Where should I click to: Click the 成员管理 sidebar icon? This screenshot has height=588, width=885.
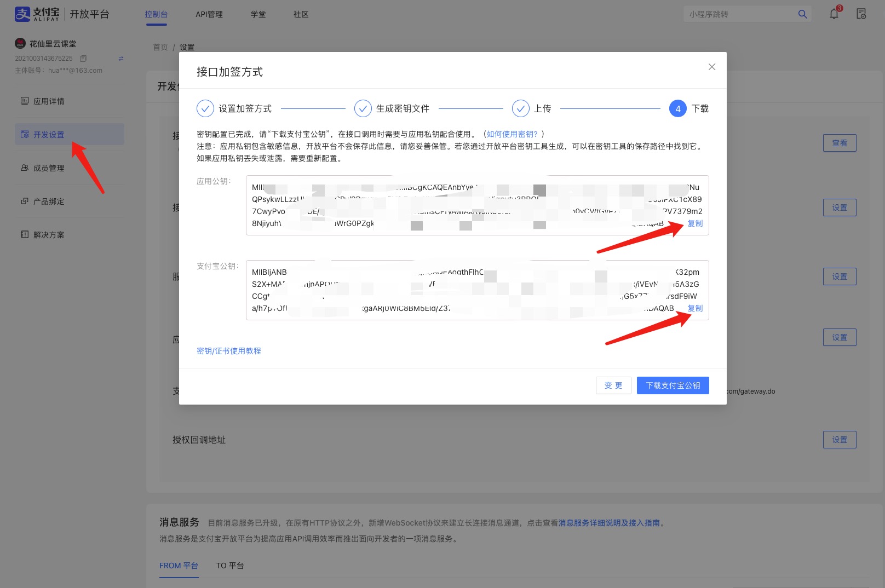point(25,168)
